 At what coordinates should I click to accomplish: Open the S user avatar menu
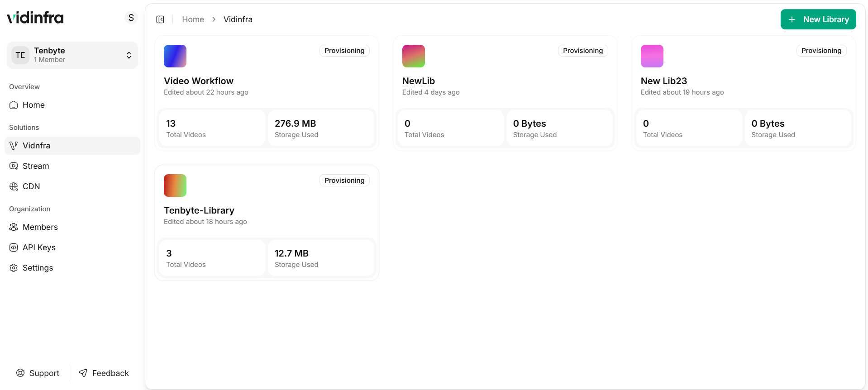pos(131,18)
